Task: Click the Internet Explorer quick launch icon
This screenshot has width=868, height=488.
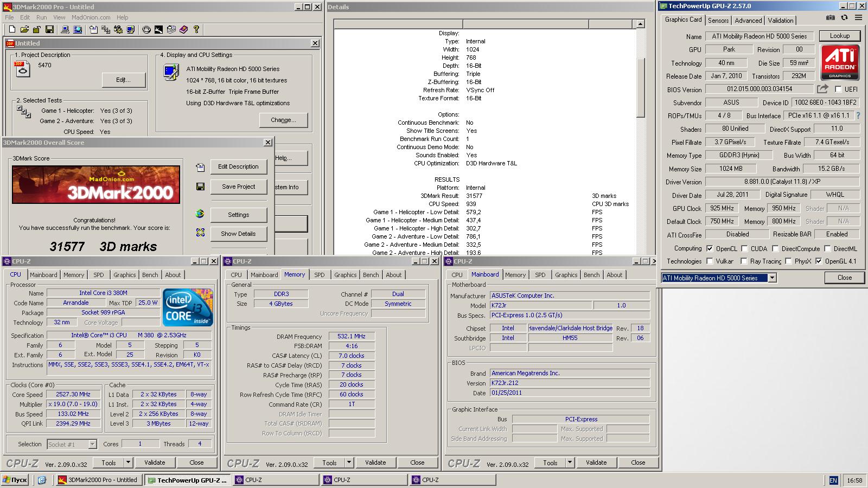Action: 42,480
